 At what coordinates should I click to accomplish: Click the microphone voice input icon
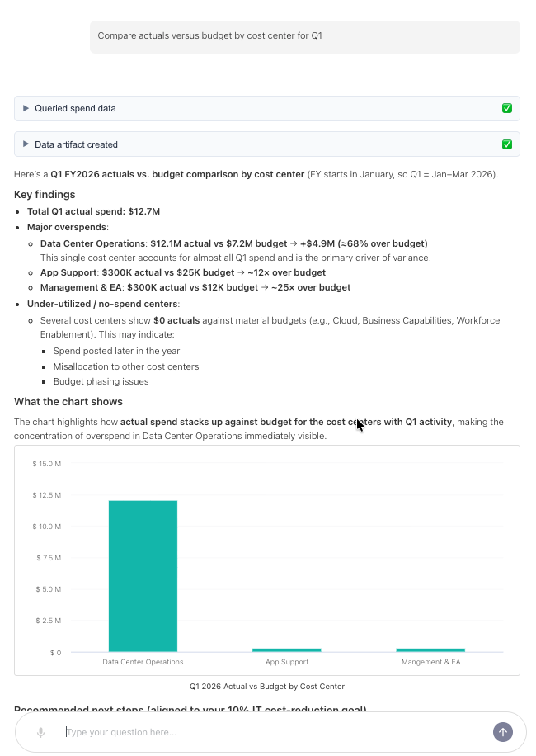click(x=41, y=732)
